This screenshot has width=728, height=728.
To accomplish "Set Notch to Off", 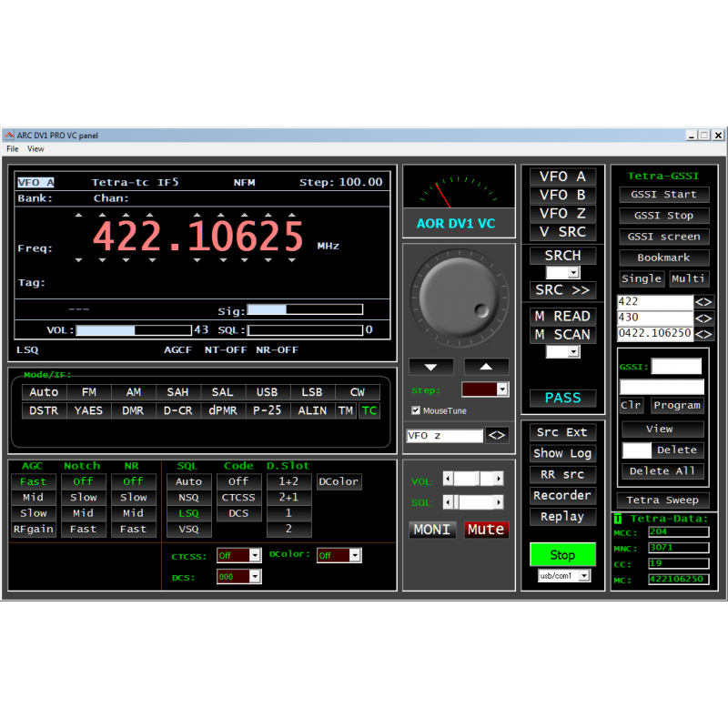I will [x=84, y=481].
